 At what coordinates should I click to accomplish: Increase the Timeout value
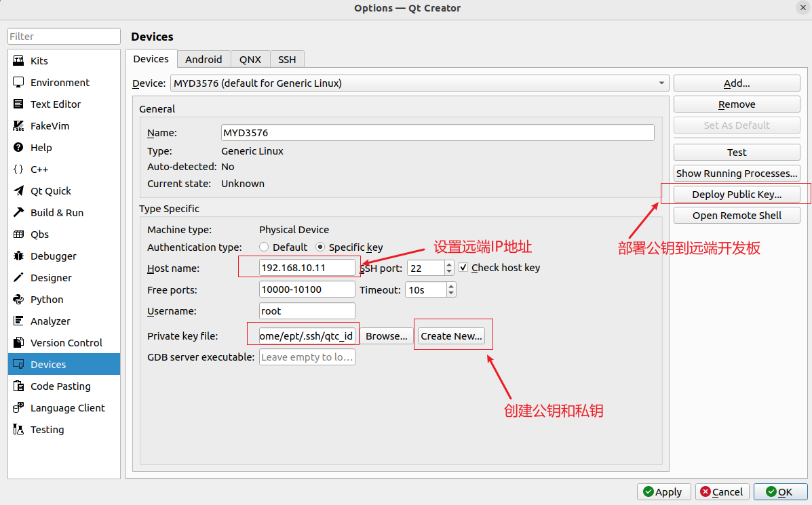tap(451, 285)
